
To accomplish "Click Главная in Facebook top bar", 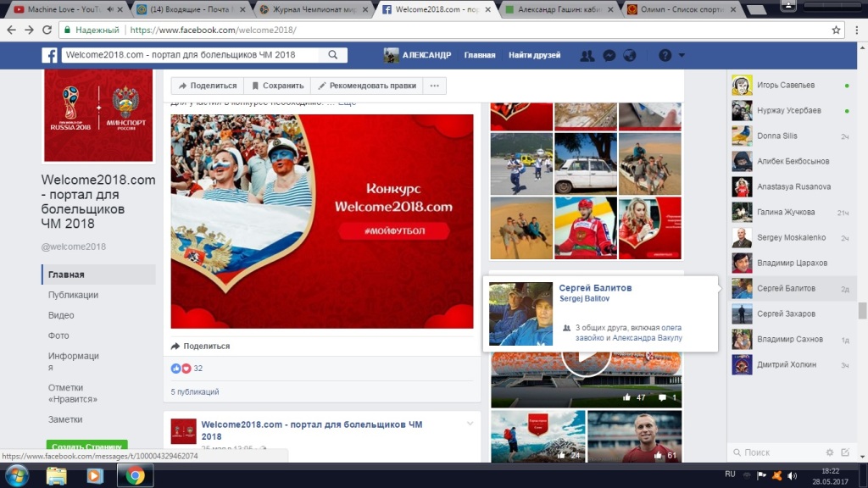I will [x=480, y=55].
